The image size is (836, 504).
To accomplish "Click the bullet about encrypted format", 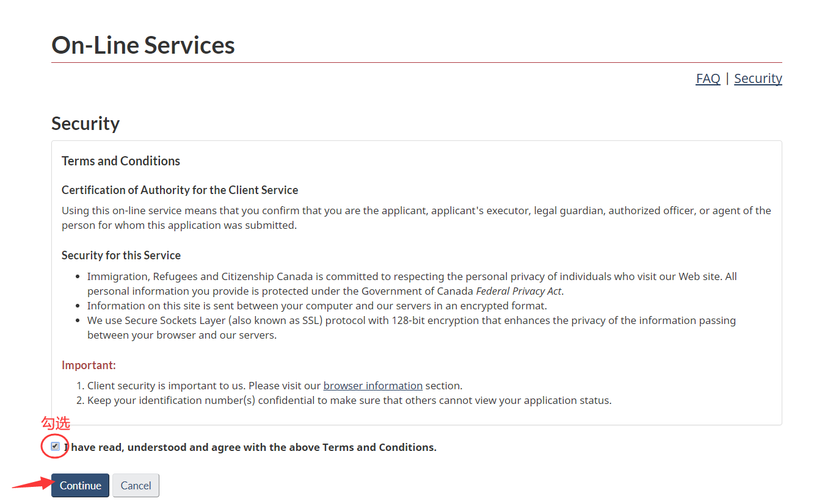I will 317,306.
